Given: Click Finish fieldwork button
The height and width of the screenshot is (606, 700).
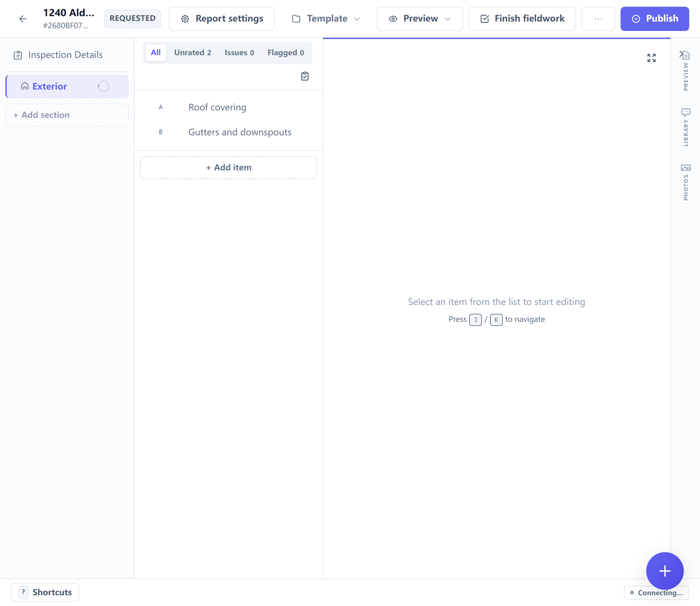Looking at the screenshot, I should (x=522, y=19).
